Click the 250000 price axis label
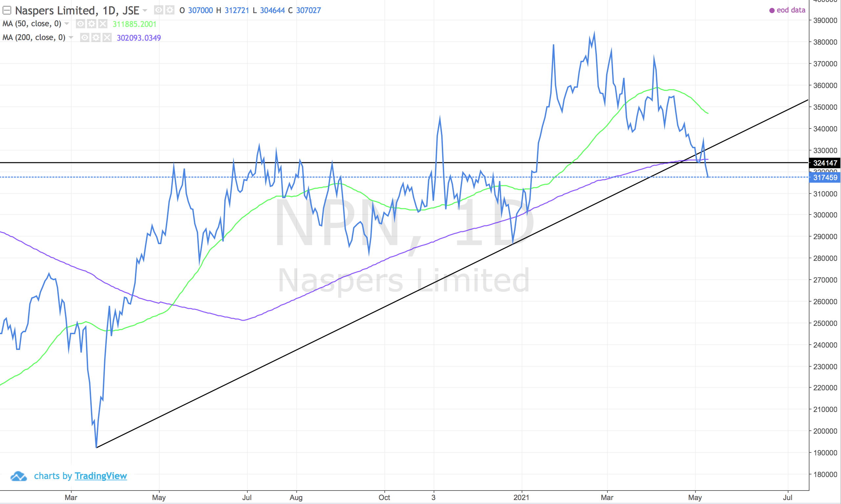The width and height of the screenshot is (841, 504). click(825, 323)
